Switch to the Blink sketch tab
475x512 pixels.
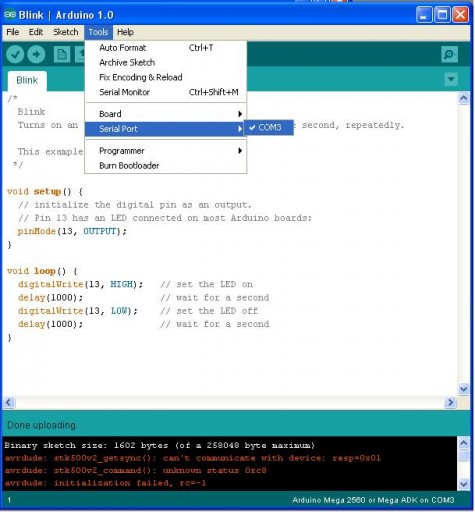pyautogui.click(x=27, y=80)
